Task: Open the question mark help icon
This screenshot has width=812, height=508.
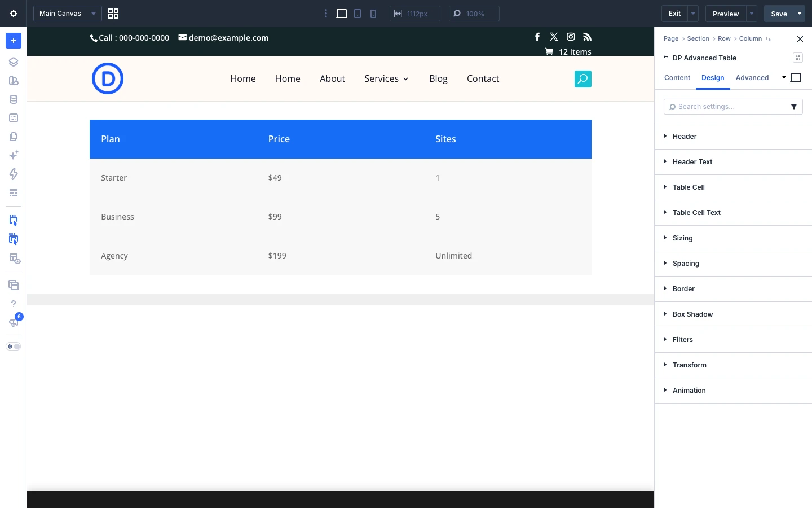Action: (x=14, y=304)
